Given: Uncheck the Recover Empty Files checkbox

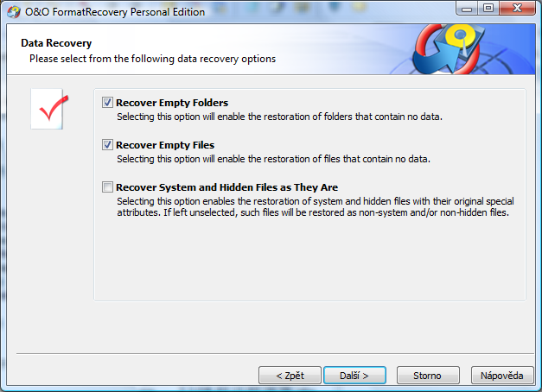Looking at the screenshot, I should point(107,145).
